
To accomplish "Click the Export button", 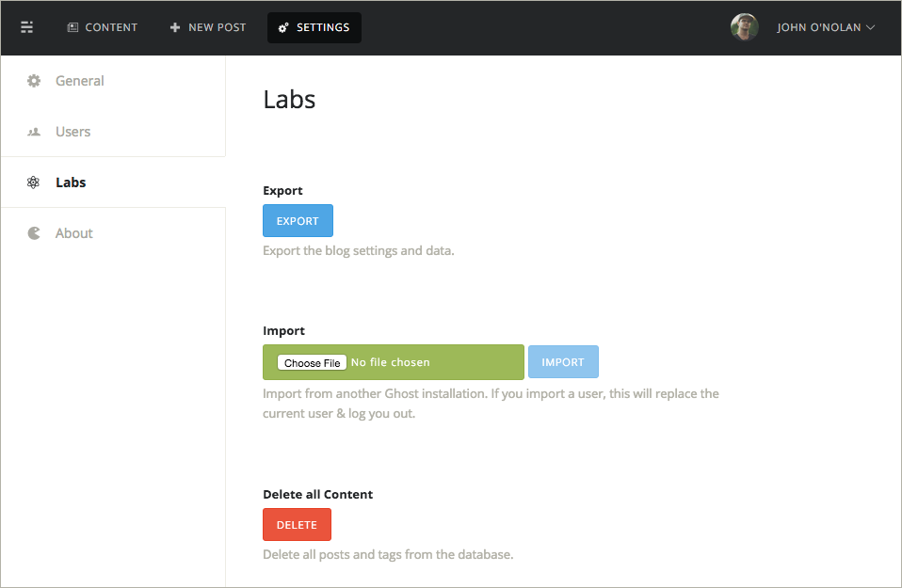I will (298, 220).
